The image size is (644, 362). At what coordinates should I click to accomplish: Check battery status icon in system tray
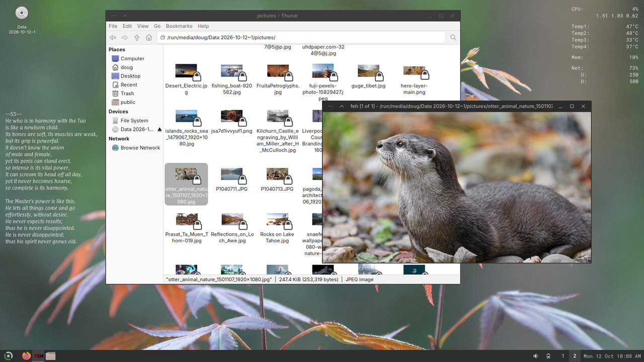(x=548, y=356)
